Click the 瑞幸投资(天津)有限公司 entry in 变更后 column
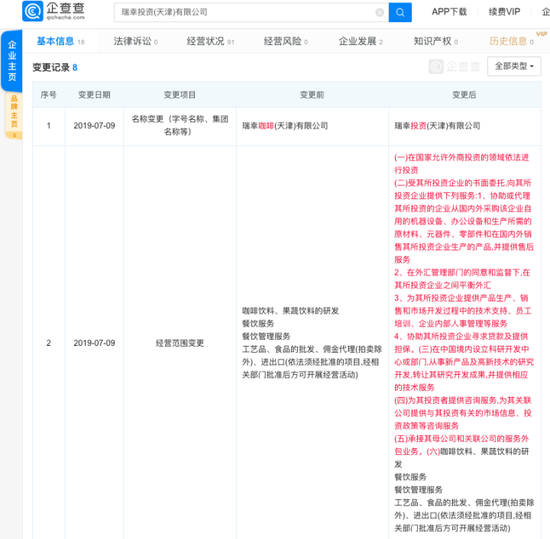This screenshot has width=550, height=539. 437,126
